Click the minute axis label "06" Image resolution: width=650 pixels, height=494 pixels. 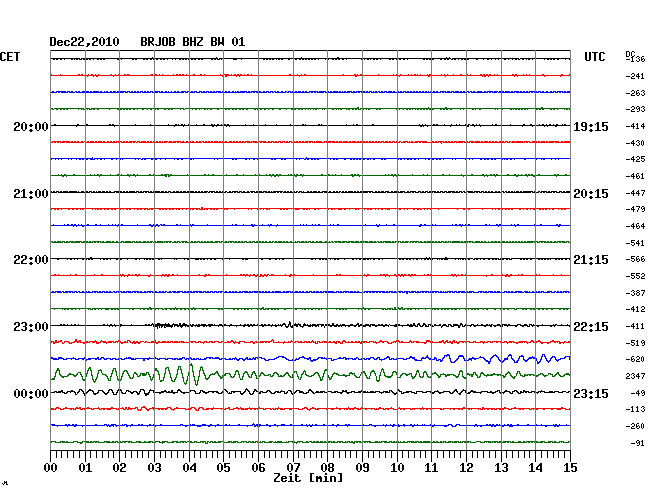(x=258, y=468)
